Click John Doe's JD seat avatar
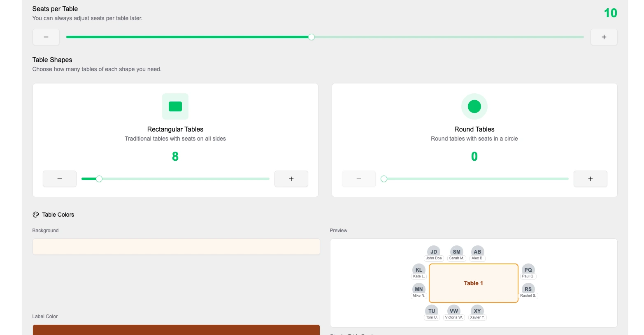The width and height of the screenshot is (644, 335). [x=434, y=252]
